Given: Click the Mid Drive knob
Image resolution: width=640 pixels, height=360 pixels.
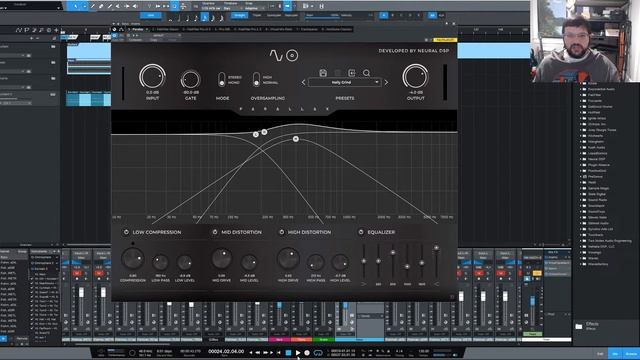Looking at the screenshot, I should (222, 259).
